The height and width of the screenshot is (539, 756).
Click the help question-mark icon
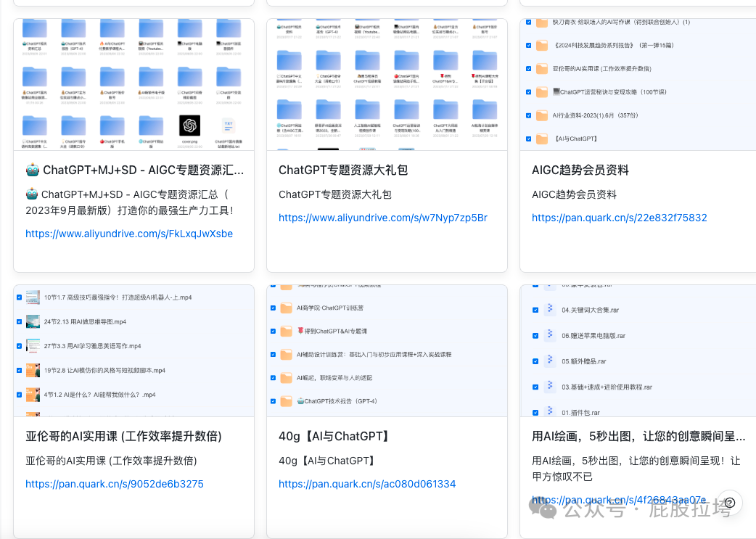pyautogui.click(x=730, y=503)
